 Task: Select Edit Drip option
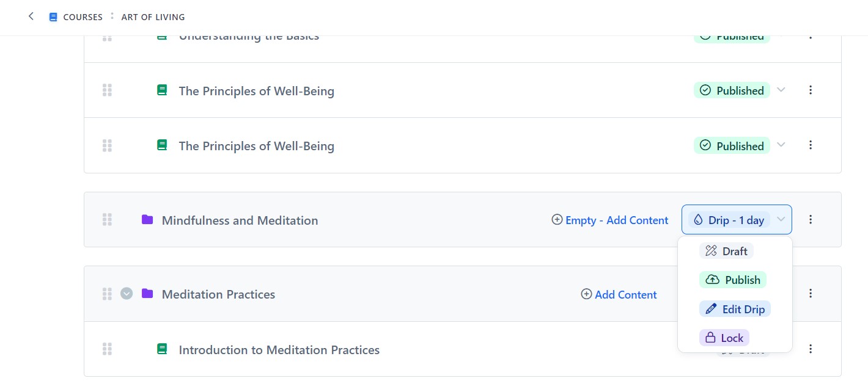(x=735, y=309)
